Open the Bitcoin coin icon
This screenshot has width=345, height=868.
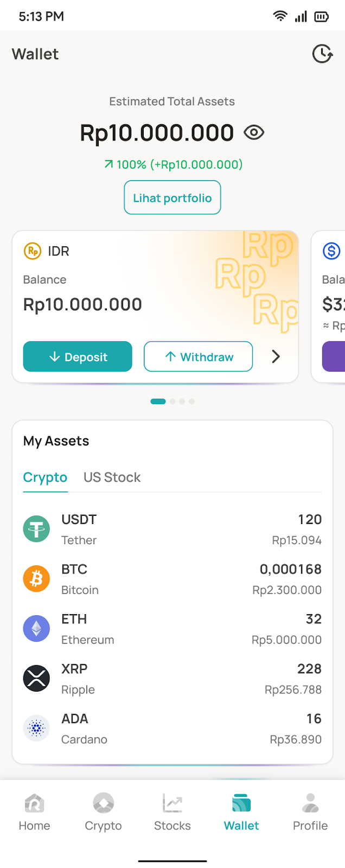click(36, 579)
